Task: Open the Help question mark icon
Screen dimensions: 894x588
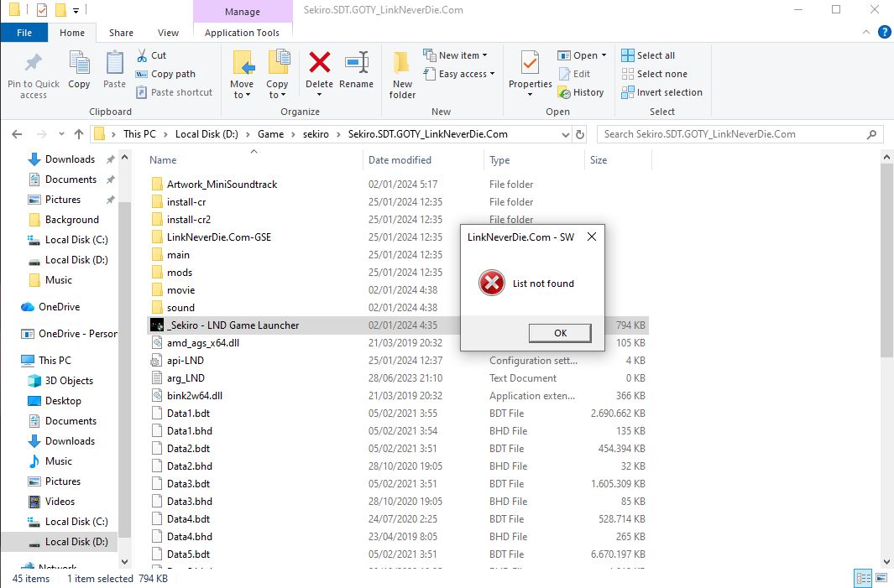Action: (x=884, y=32)
